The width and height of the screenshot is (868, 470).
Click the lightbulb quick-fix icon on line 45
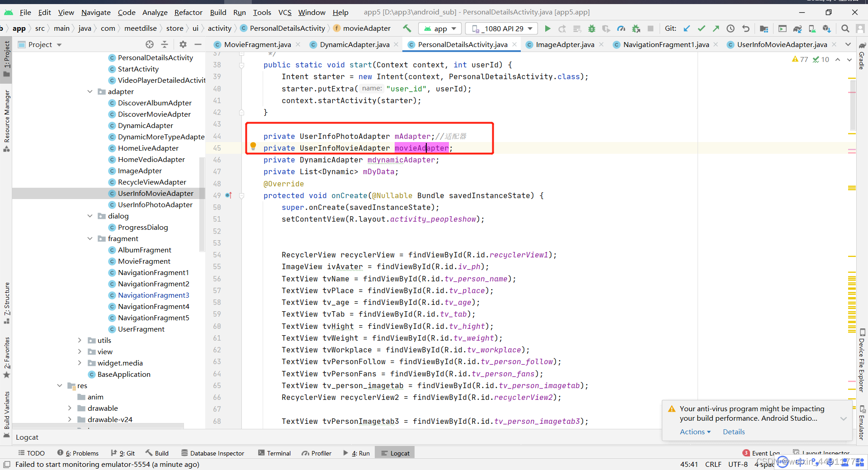(x=253, y=146)
